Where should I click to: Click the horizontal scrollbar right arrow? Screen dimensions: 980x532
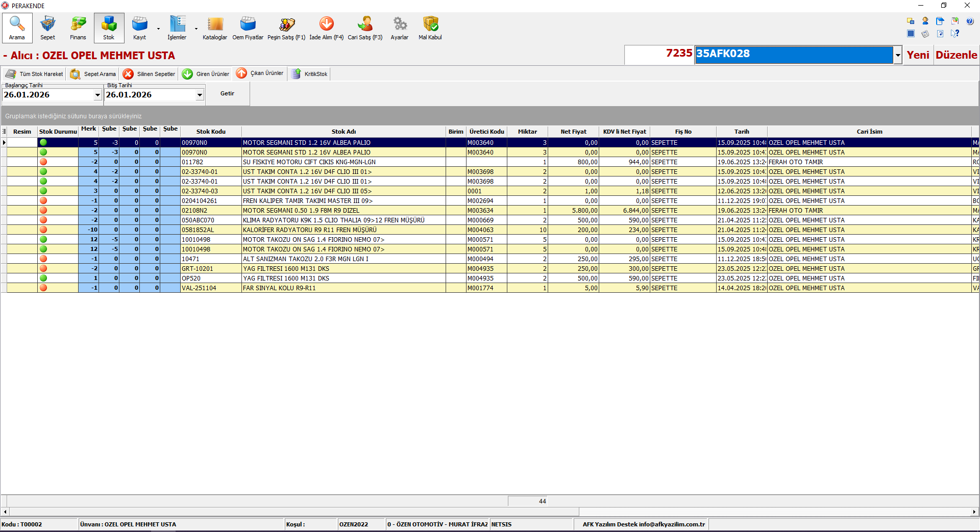point(974,512)
